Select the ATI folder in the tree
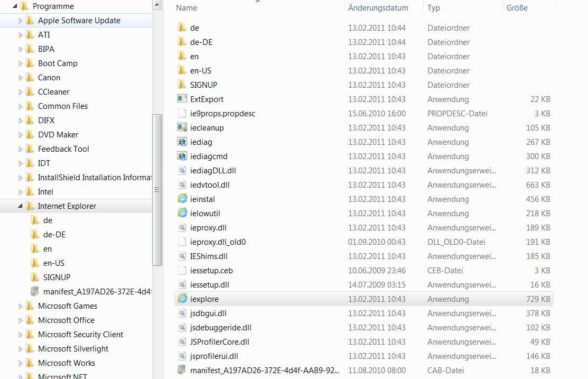 (x=44, y=35)
